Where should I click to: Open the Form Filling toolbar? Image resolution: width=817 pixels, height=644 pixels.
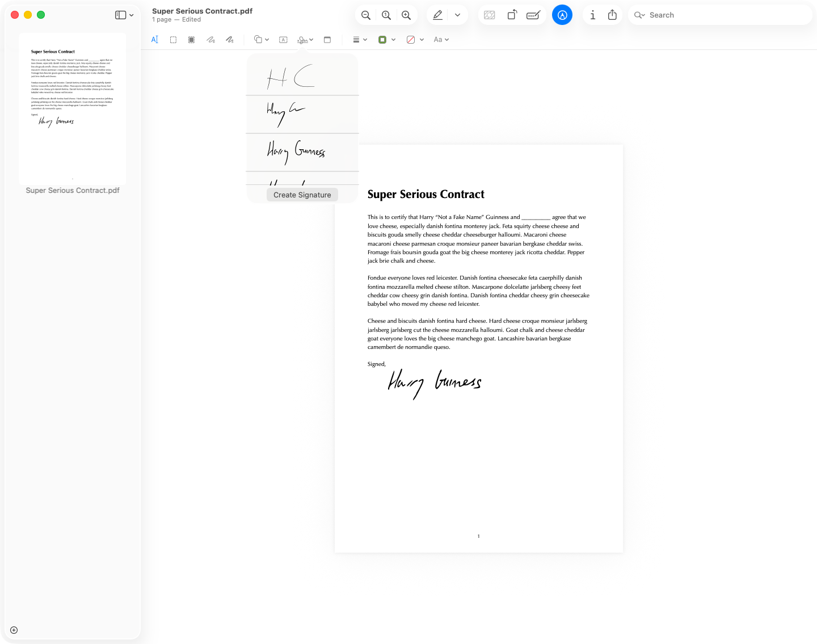click(533, 15)
